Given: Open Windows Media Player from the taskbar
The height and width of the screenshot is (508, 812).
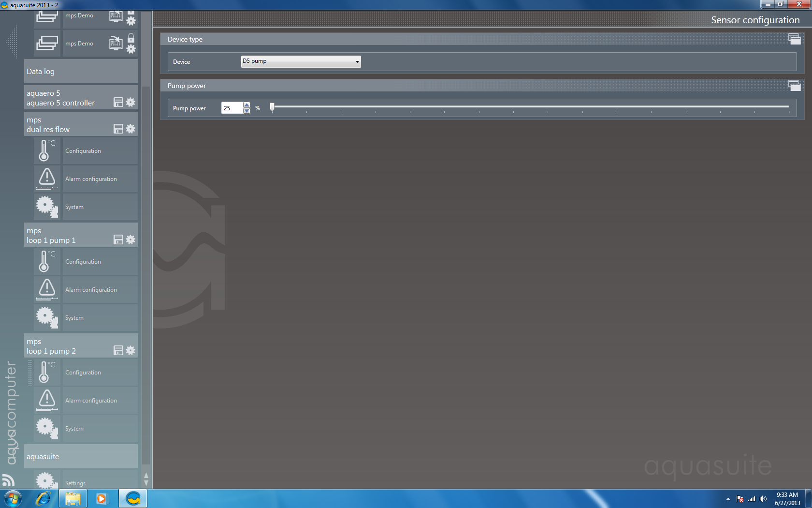Looking at the screenshot, I should pos(102,499).
